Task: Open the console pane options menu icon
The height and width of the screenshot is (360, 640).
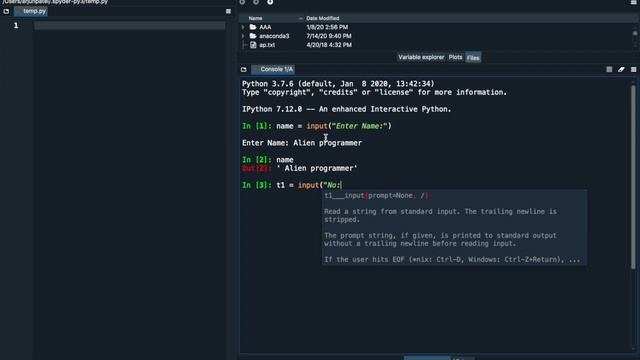Action: coord(633,70)
